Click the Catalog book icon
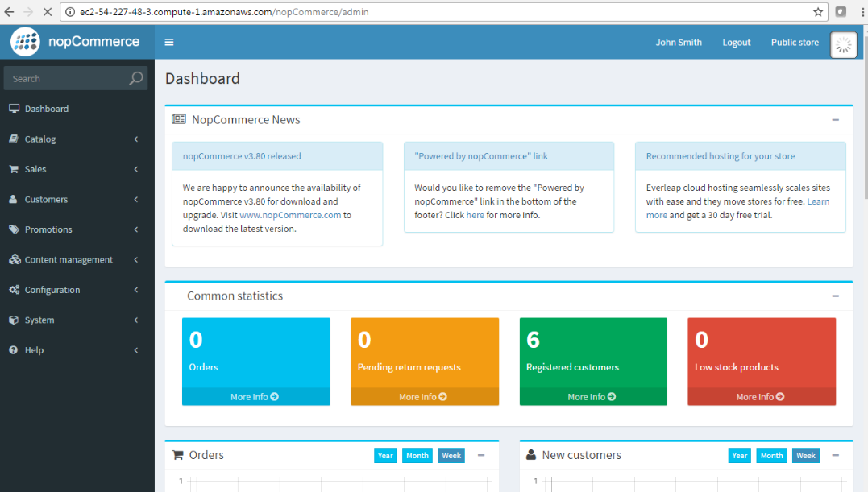 (x=14, y=139)
